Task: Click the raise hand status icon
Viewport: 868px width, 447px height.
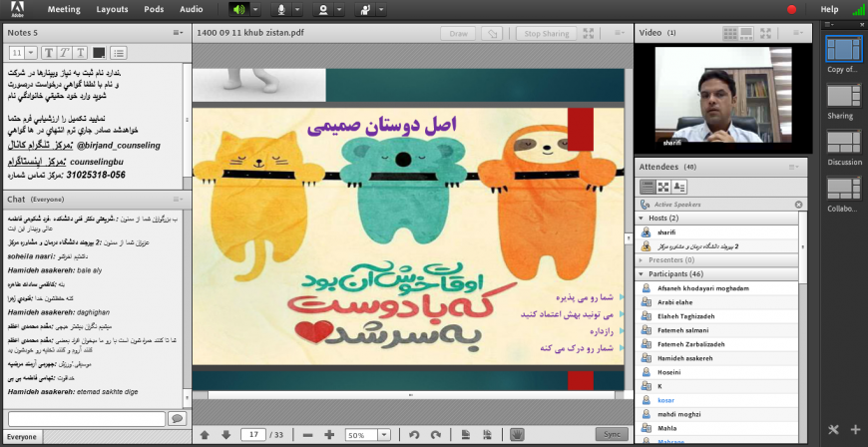Action: tap(365, 9)
